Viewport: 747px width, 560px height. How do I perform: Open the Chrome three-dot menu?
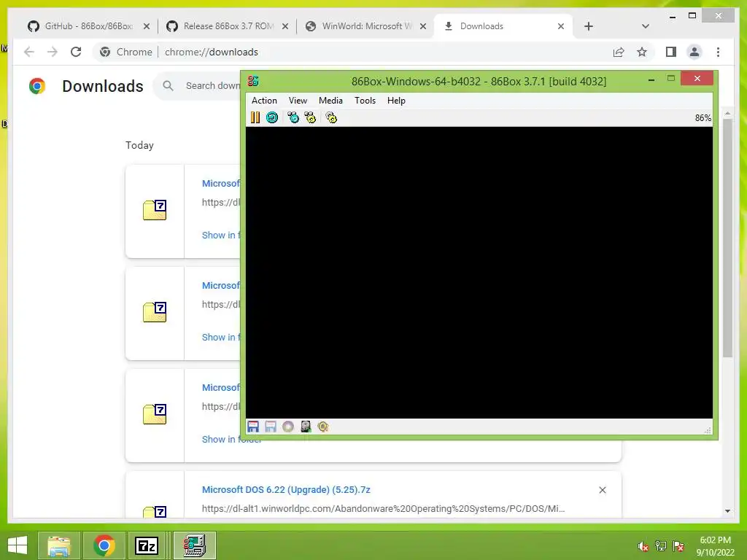718,52
